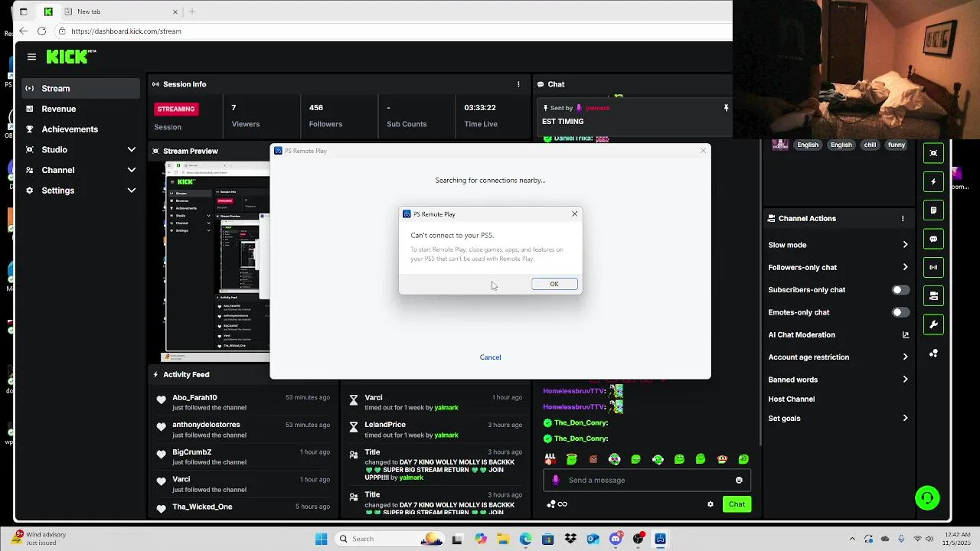The image size is (980, 551).
Task: Expand Followers-only chat options
Action: tap(838, 267)
